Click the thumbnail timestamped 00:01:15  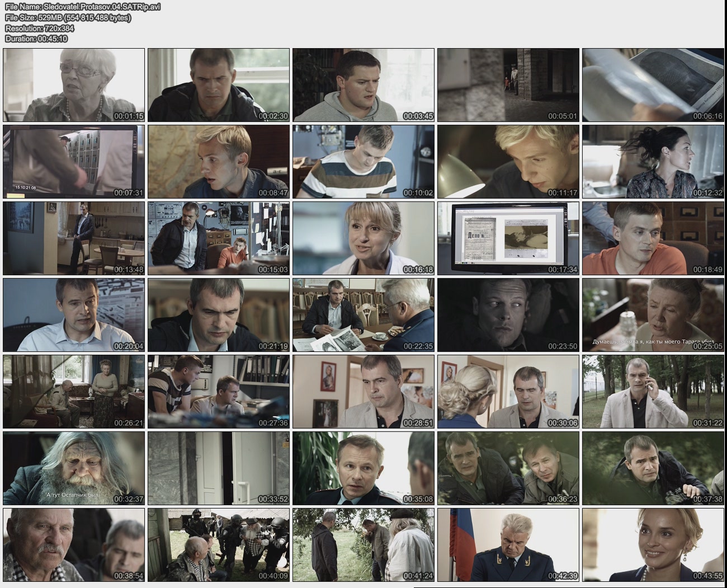(x=74, y=85)
